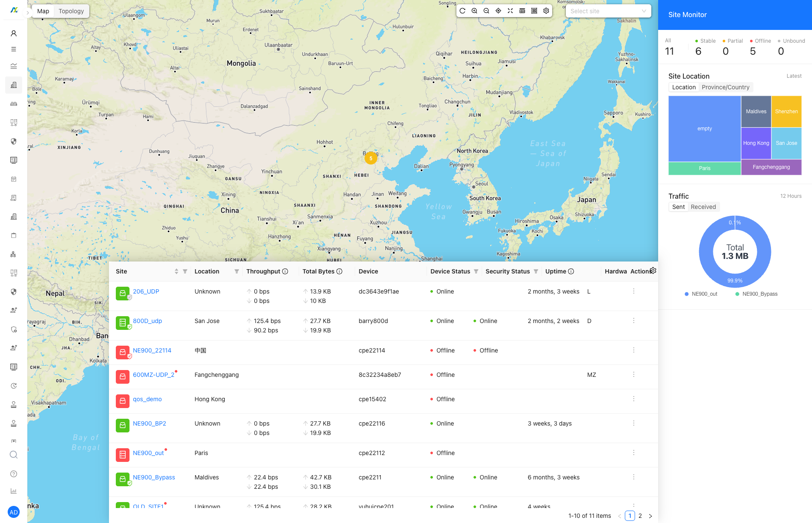Open the NE900_22114 site link
The image size is (812, 523).
click(152, 350)
